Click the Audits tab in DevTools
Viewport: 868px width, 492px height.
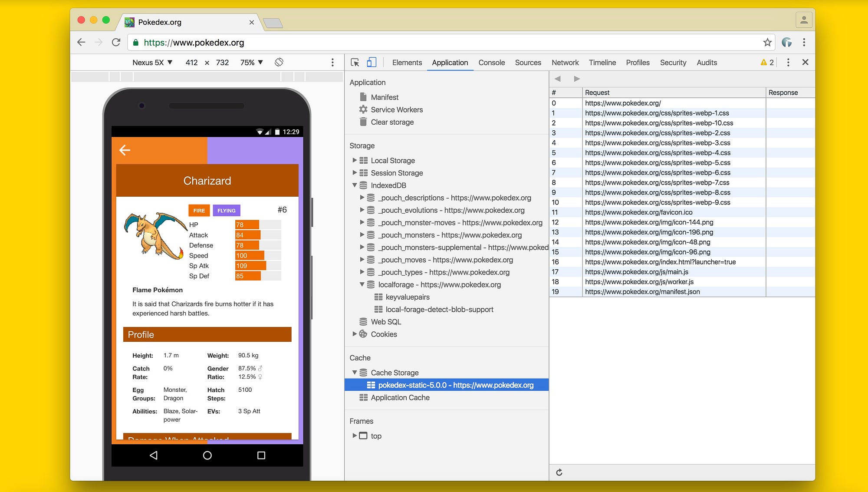[707, 62]
